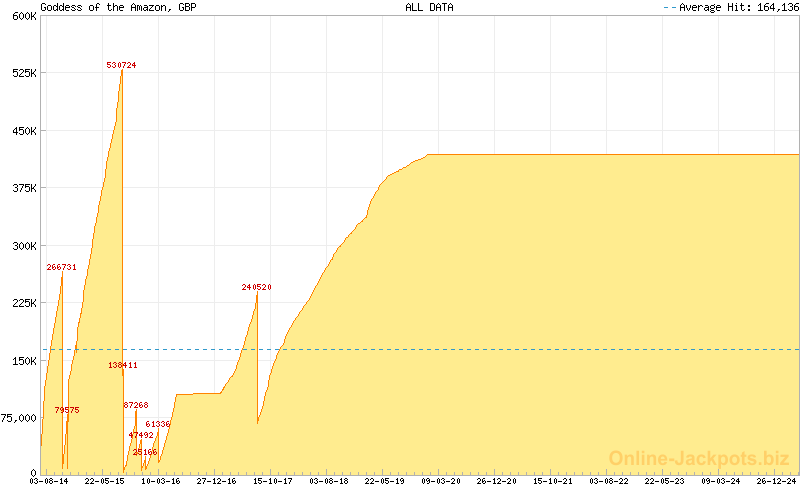Viewport: 800px width, 490px height.
Task: Select the 87268 data label
Action: (136, 405)
